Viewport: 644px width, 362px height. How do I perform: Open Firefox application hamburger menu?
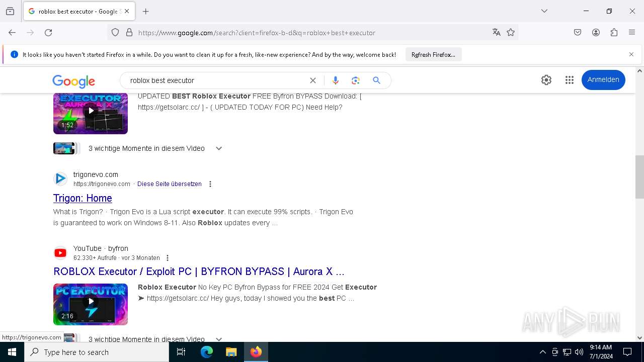coord(632,33)
